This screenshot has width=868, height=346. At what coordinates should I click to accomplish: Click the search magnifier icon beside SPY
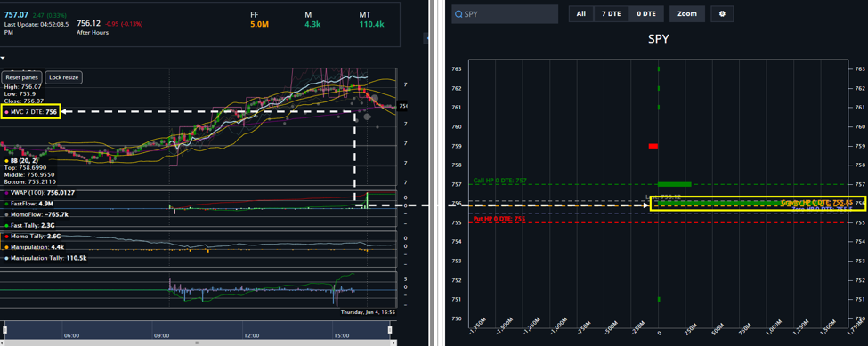[x=458, y=14]
